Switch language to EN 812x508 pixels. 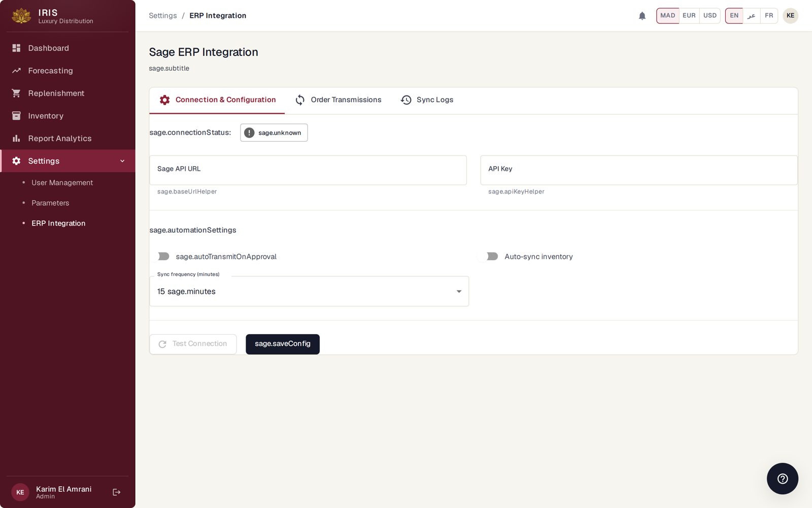[x=734, y=16]
